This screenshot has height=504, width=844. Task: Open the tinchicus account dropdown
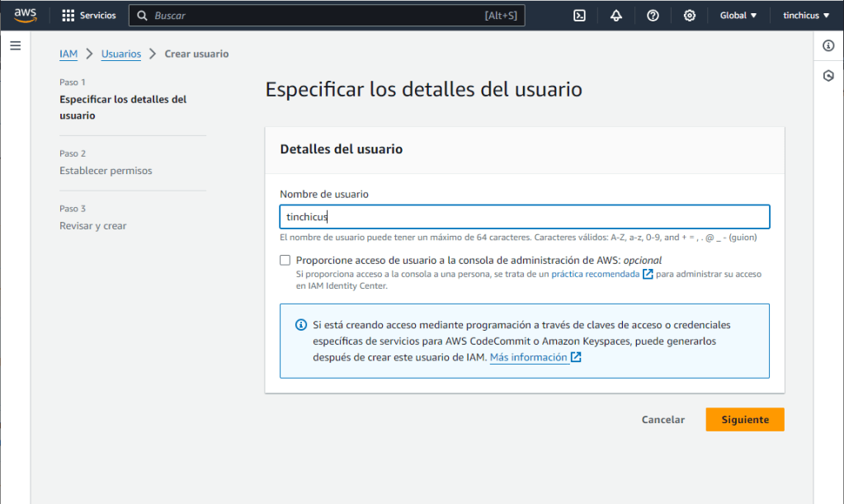806,16
